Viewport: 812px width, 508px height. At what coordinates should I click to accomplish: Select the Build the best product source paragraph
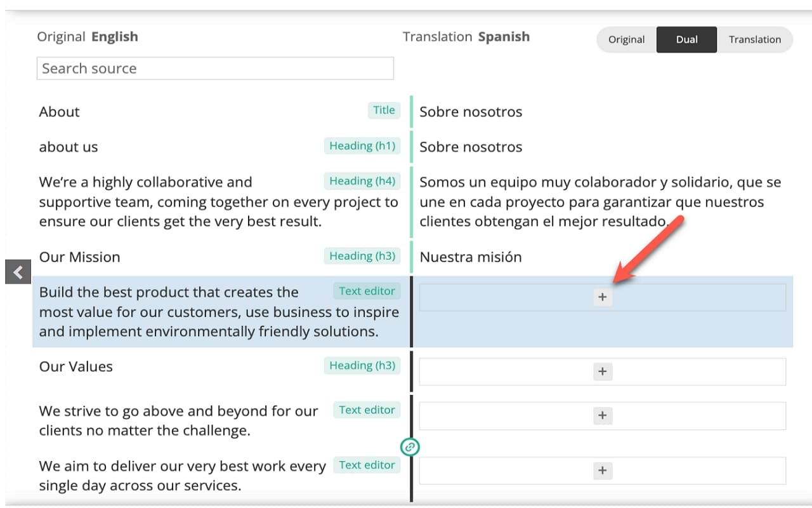pos(219,312)
